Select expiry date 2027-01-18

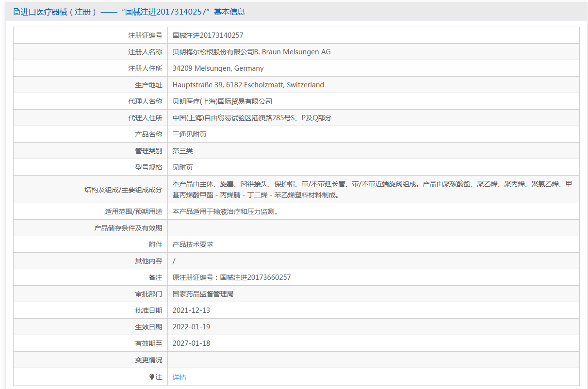pyautogui.click(x=191, y=343)
